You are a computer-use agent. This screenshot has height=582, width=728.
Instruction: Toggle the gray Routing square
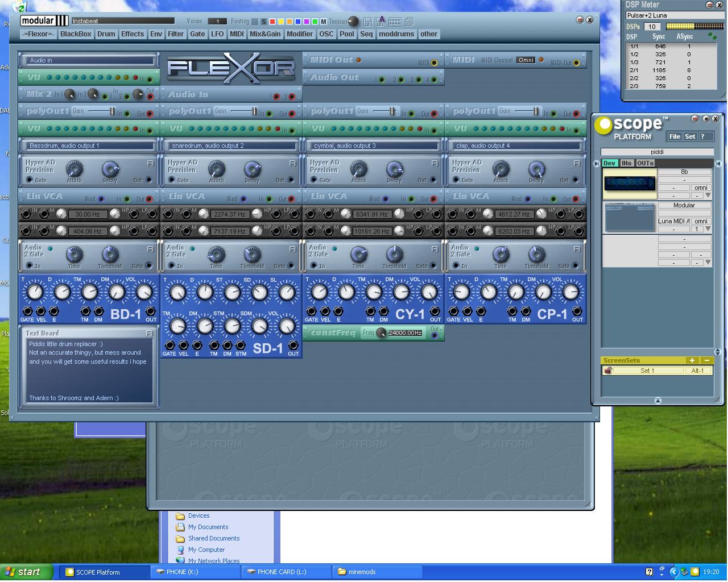255,22
